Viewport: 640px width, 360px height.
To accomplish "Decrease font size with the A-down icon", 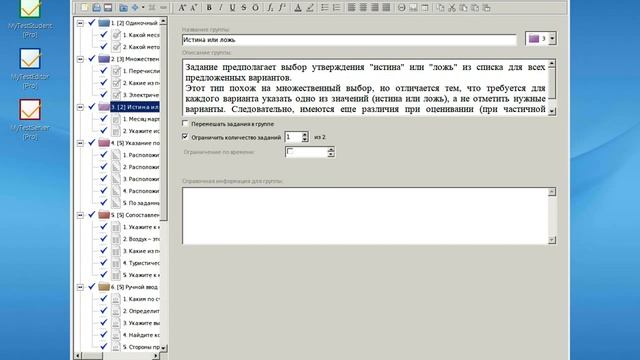I will coord(194,8).
